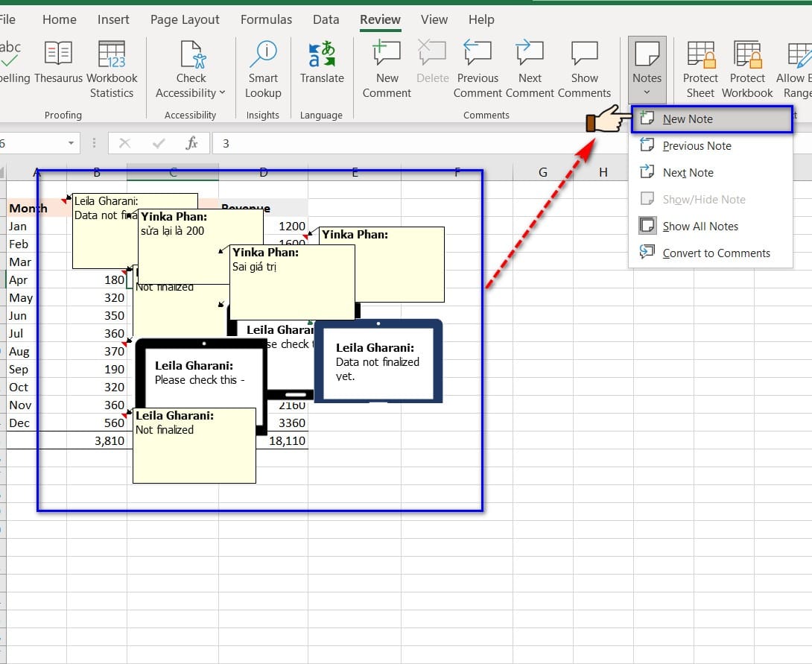Choose Convert to Comments
Viewport: 812px width, 664px height.
(711, 253)
